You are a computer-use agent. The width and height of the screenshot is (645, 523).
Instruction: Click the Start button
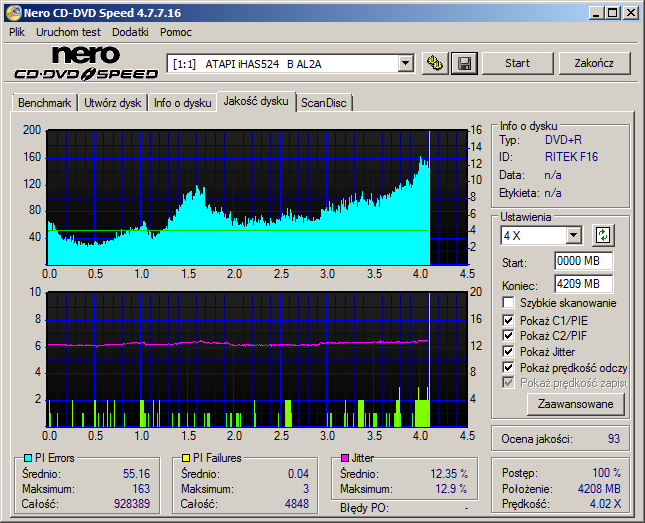517,63
